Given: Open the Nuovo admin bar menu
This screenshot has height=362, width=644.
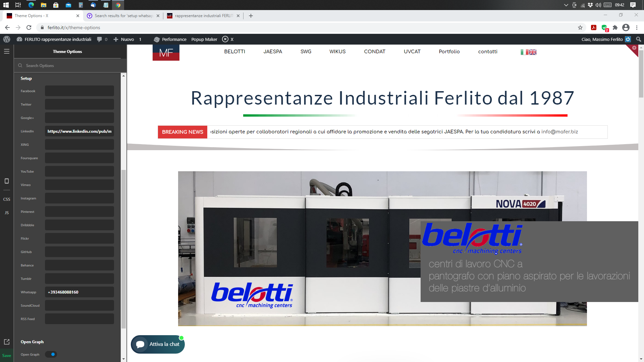Looking at the screenshot, I should point(124,39).
